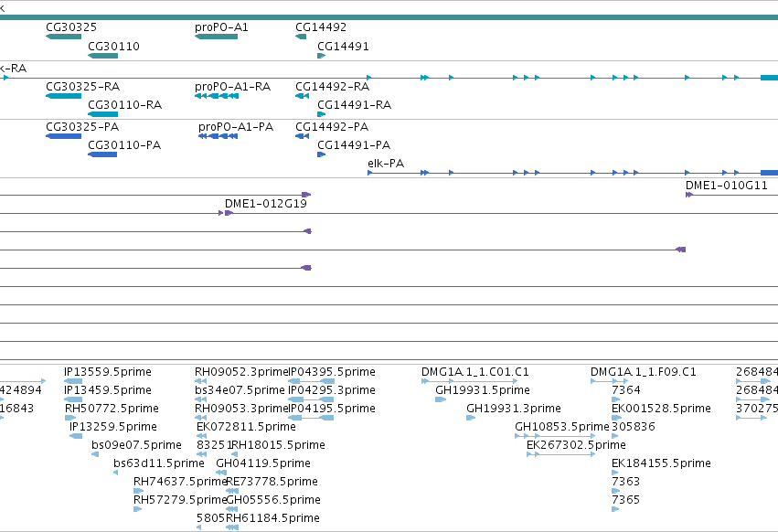
Task: Click the IP04195.5prime EST label
Action: (x=332, y=409)
